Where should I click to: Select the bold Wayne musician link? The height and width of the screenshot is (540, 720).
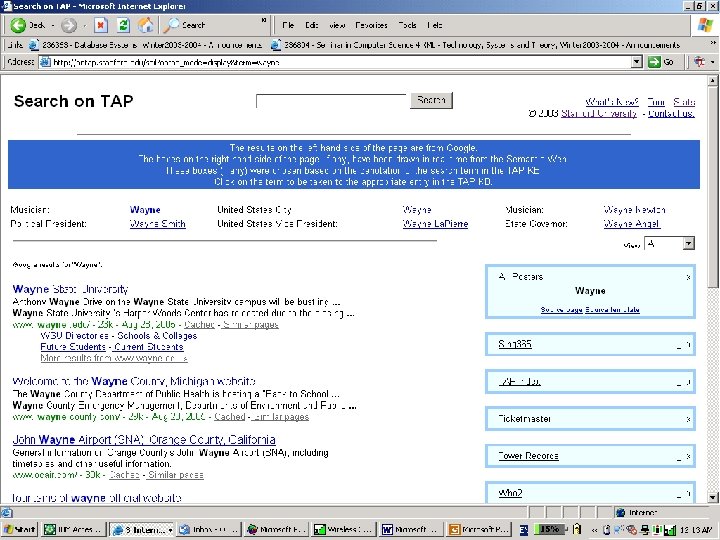(145, 210)
